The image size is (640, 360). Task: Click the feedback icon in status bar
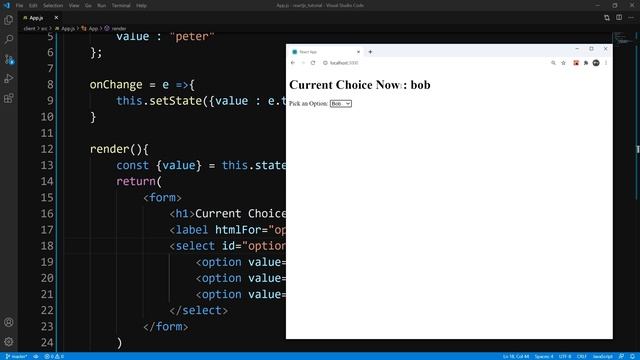point(621,356)
